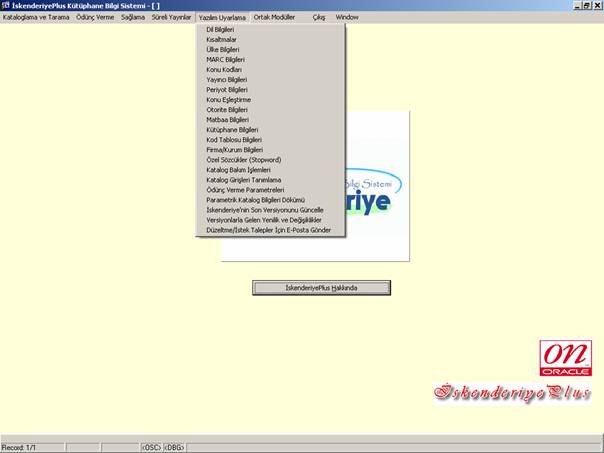Select Otorite Bilgileri
604x453 pixels.
tap(270, 110)
